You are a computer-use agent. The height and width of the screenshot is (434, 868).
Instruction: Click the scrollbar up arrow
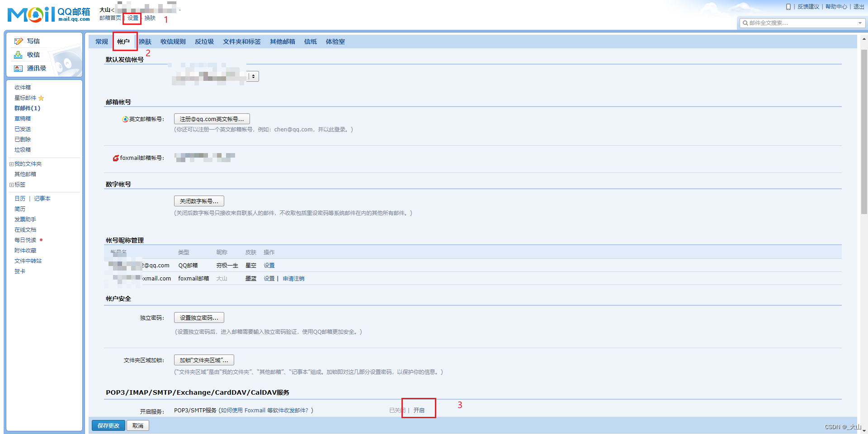click(x=864, y=39)
